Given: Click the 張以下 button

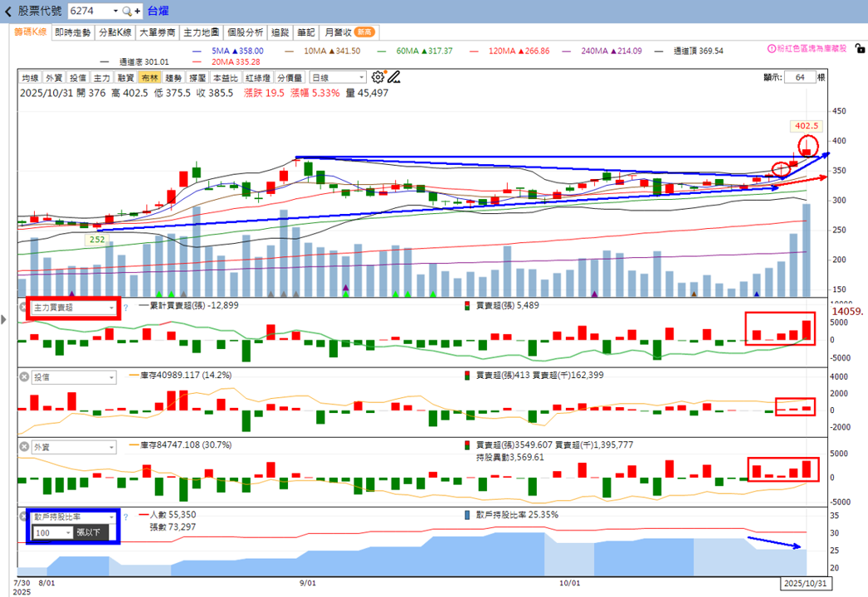Looking at the screenshot, I should coord(90,532).
